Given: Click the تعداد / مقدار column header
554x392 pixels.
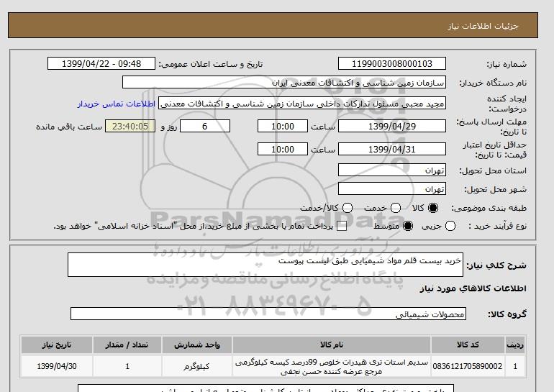Looking at the screenshot, I should (127, 345).
